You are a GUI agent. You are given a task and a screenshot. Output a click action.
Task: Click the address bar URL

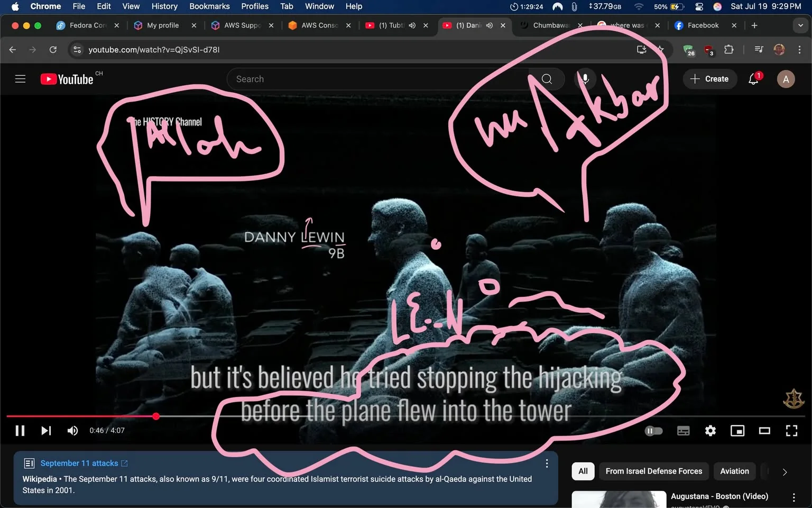(x=154, y=49)
